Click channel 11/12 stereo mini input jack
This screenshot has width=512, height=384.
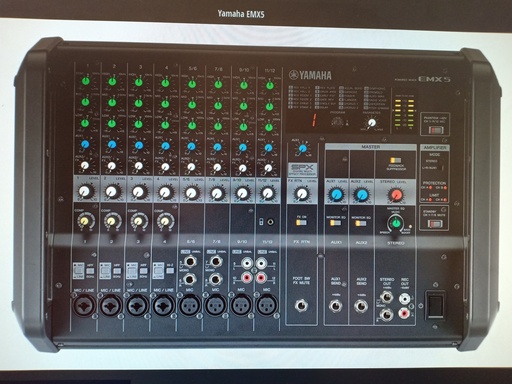click(269, 222)
